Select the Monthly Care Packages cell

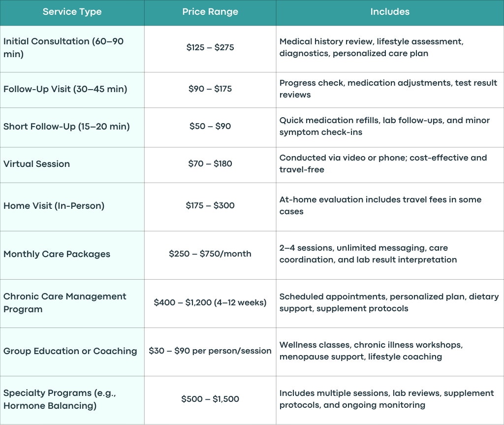[x=72, y=255]
